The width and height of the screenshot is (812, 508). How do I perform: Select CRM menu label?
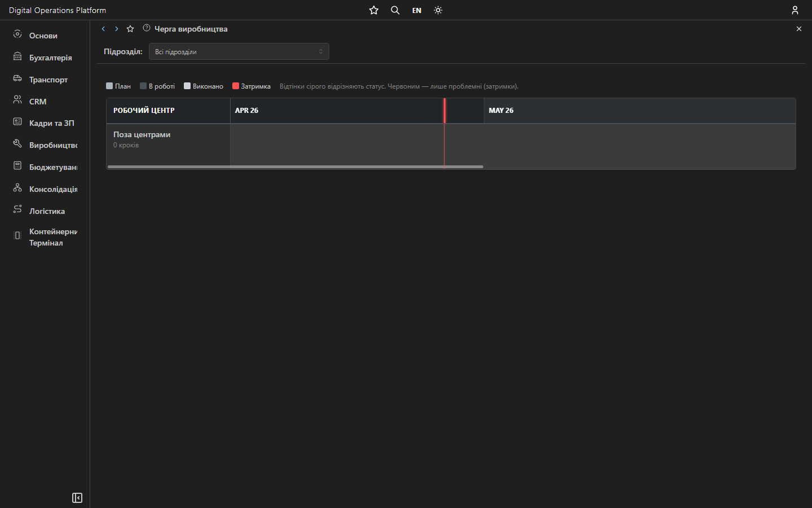(x=38, y=102)
